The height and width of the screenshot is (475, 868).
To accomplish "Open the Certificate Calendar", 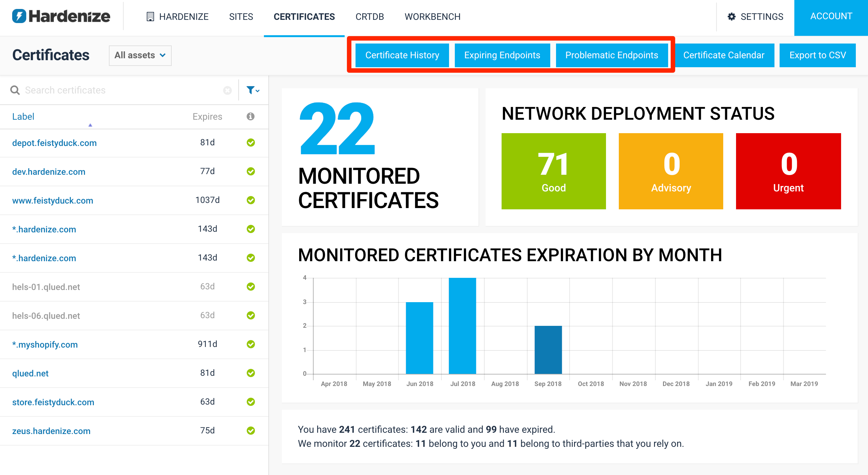I will pos(724,55).
